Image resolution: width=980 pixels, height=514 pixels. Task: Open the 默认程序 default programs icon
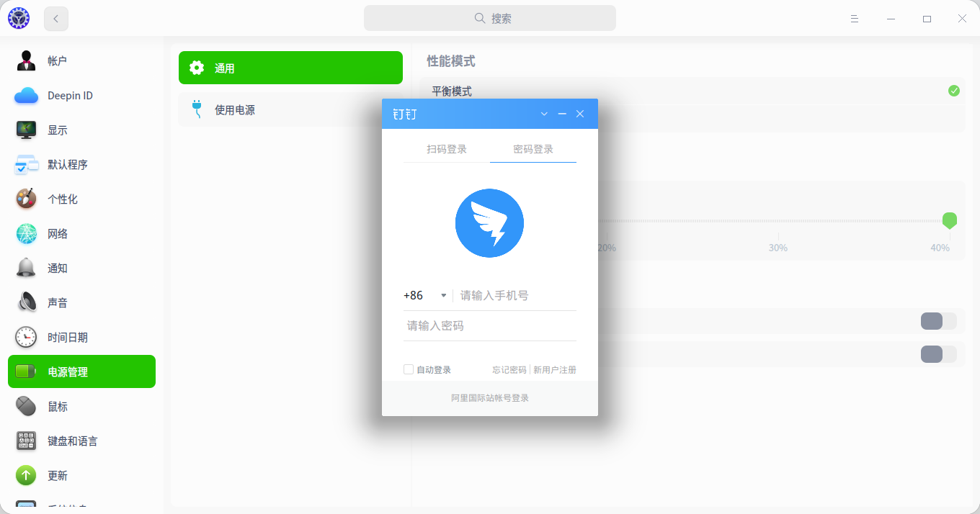(27, 165)
